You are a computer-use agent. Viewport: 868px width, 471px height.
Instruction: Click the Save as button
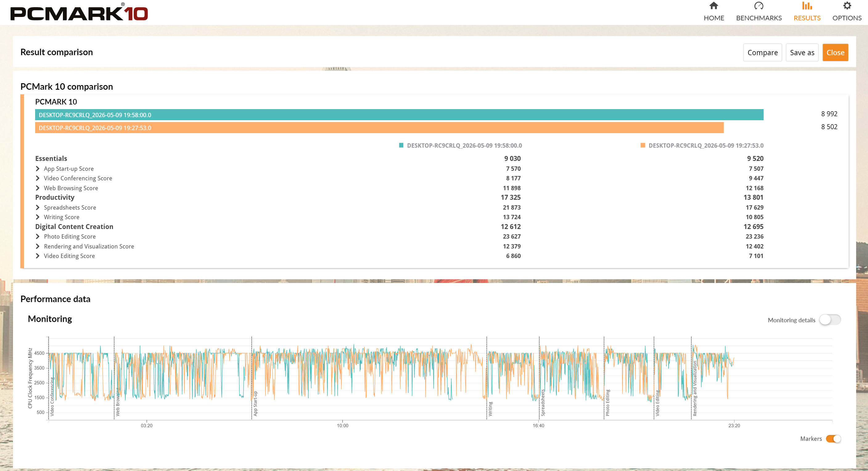click(802, 53)
